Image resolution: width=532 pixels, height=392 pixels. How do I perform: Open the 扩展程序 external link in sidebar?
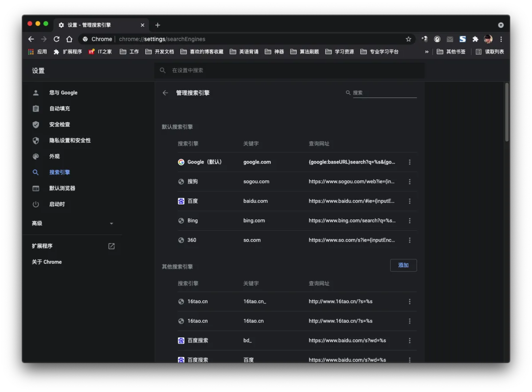(x=111, y=246)
